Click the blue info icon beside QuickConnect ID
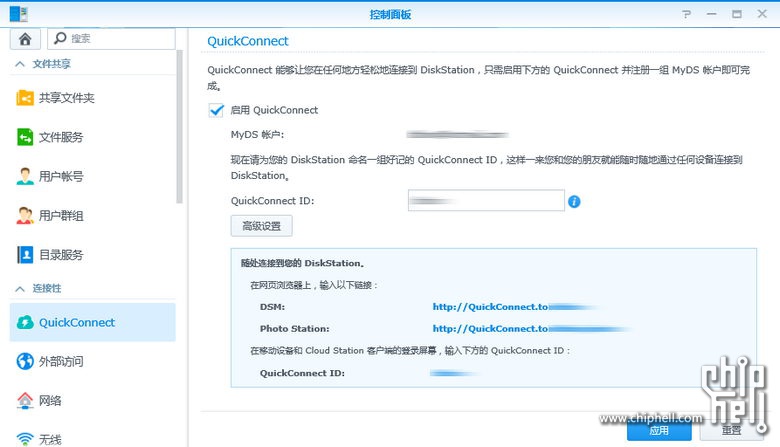The height and width of the screenshot is (447, 780). [574, 201]
